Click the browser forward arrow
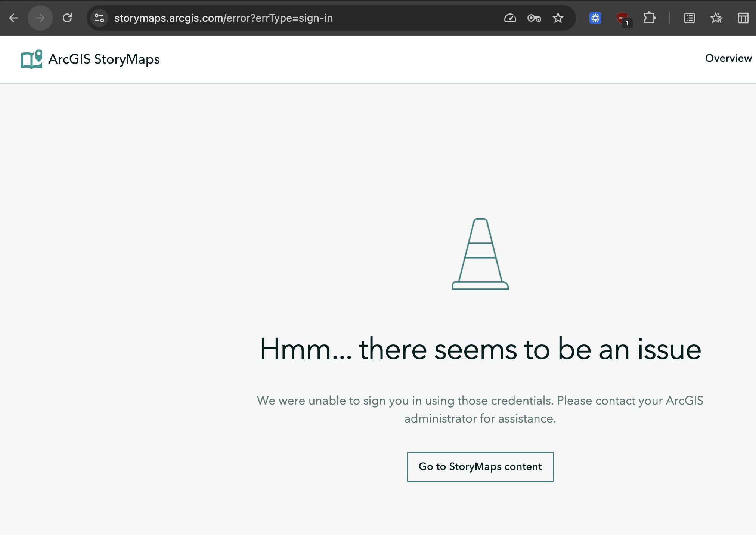 (40, 18)
